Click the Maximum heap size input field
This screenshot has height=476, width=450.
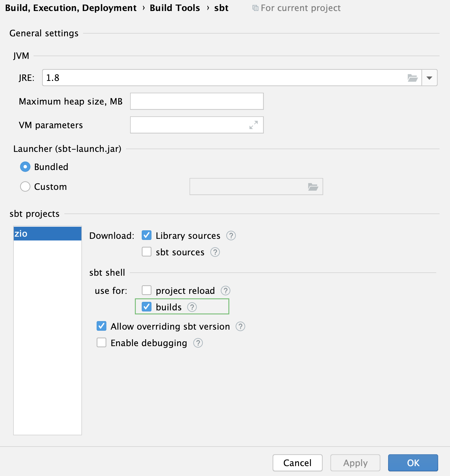coord(196,101)
